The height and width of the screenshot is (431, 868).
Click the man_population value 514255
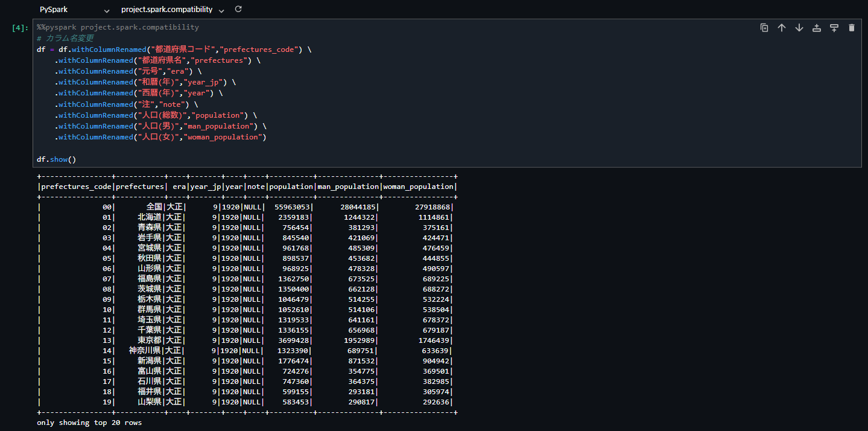362,299
